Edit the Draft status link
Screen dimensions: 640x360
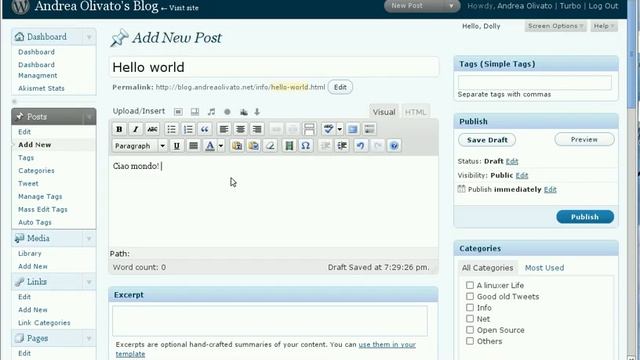pyautogui.click(x=512, y=161)
